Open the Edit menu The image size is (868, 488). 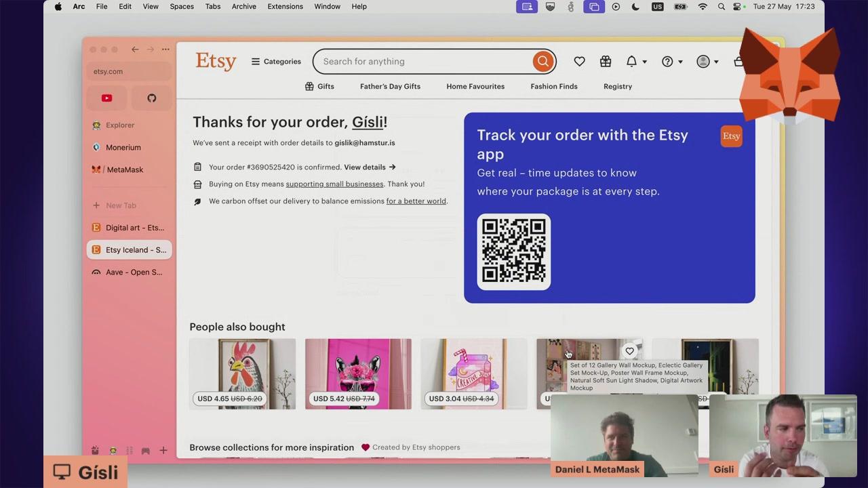tap(125, 7)
